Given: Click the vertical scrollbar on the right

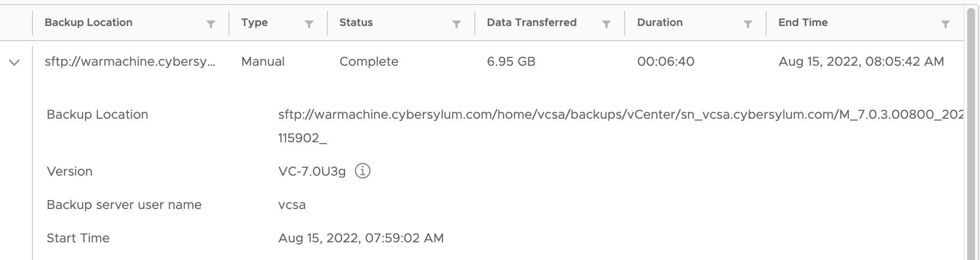Looking at the screenshot, I should pos(971,132).
